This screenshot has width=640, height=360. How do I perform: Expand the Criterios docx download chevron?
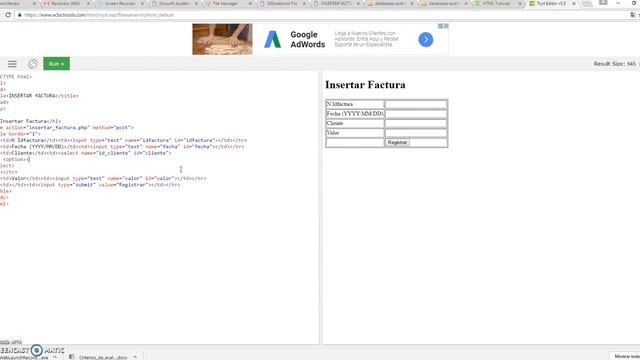(135, 357)
